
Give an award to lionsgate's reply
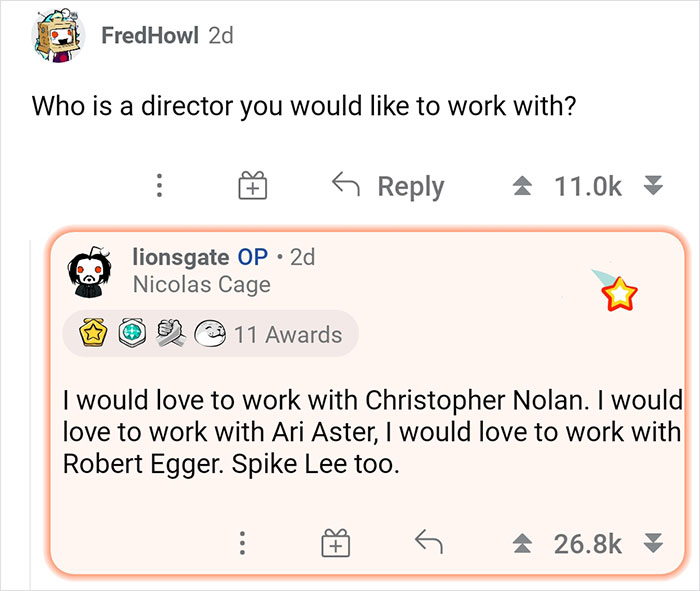pos(335,544)
